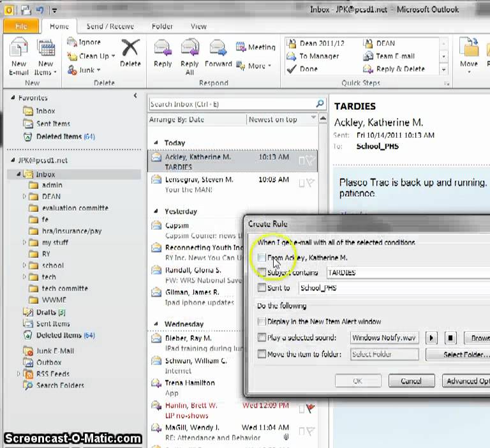Viewport: 490px width, 448px height.
Task: Check the Subject contains condition
Action: [x=262, y=272]
